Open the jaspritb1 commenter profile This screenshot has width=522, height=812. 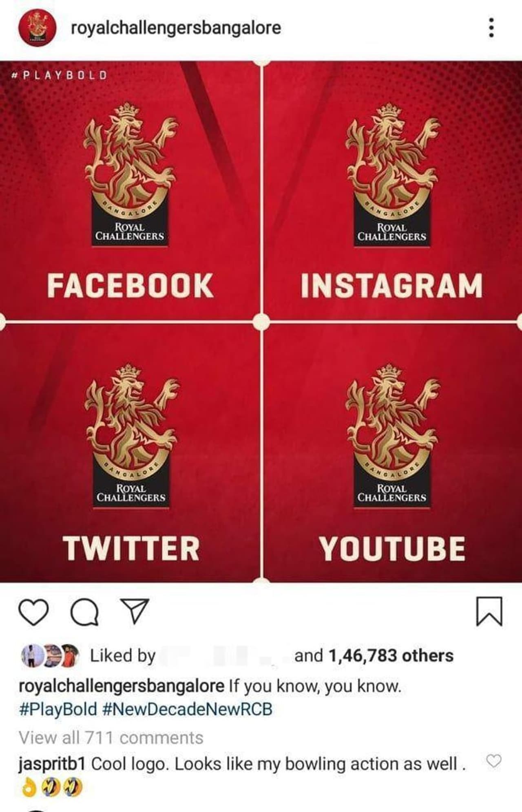(x=52, y=763)
